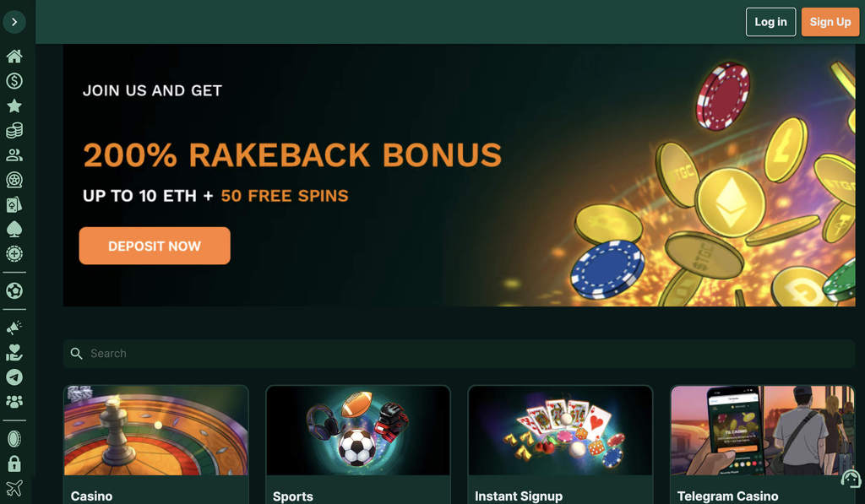Open the support headset chat icon

click(850, 479)
